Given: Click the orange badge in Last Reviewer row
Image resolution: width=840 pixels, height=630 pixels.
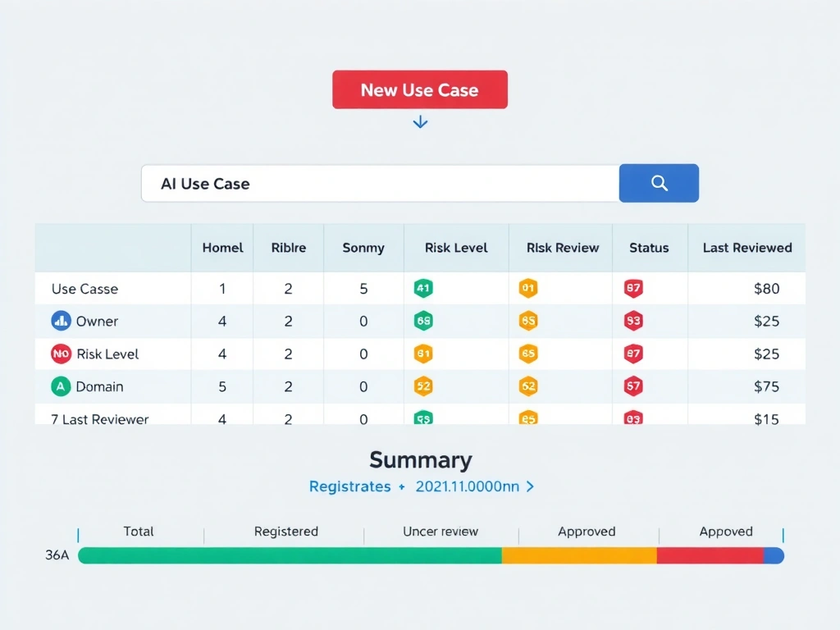Looking at the screenshot, I should point(528,418).
